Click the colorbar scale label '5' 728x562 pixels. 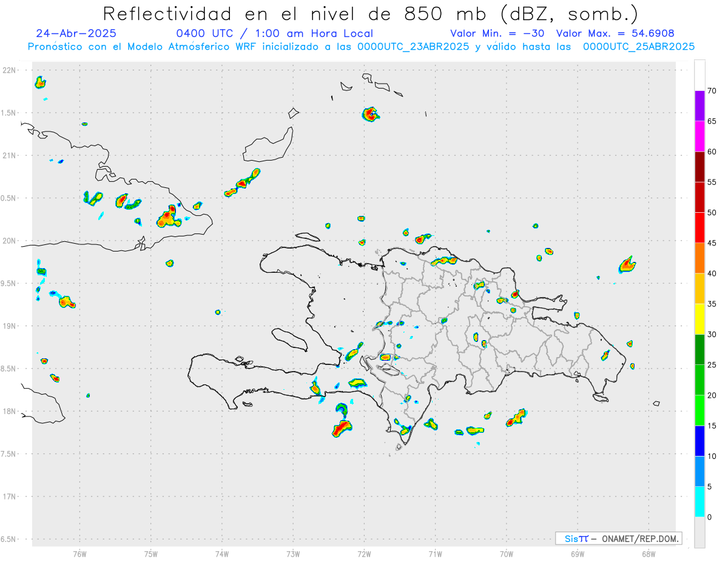[710, 487]
